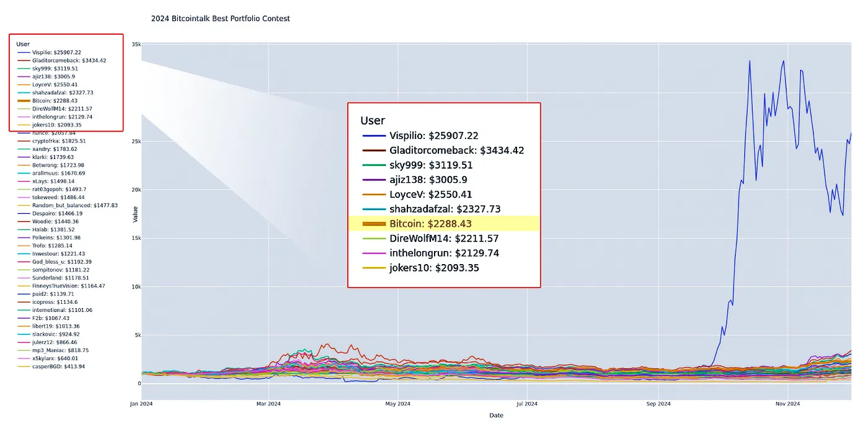Click the casperBGD legend entry

click(51, 366)
